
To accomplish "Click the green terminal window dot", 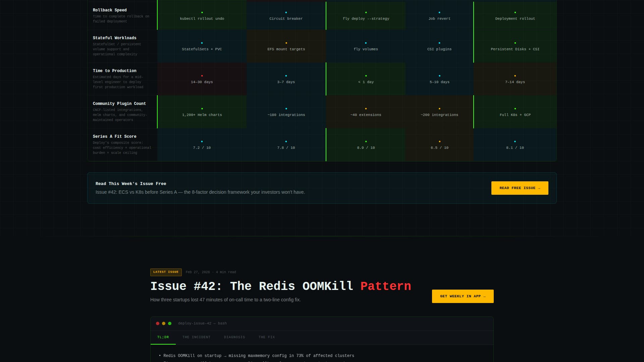I will [x=170, y=323].
